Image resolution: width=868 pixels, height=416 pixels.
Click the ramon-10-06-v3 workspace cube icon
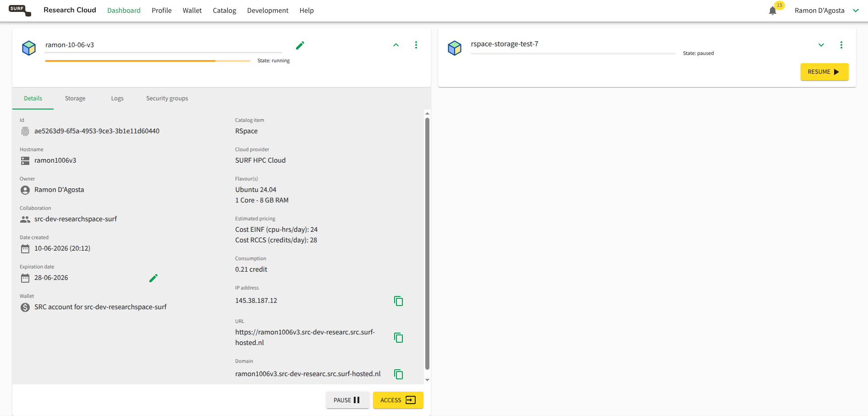[29, 48]
